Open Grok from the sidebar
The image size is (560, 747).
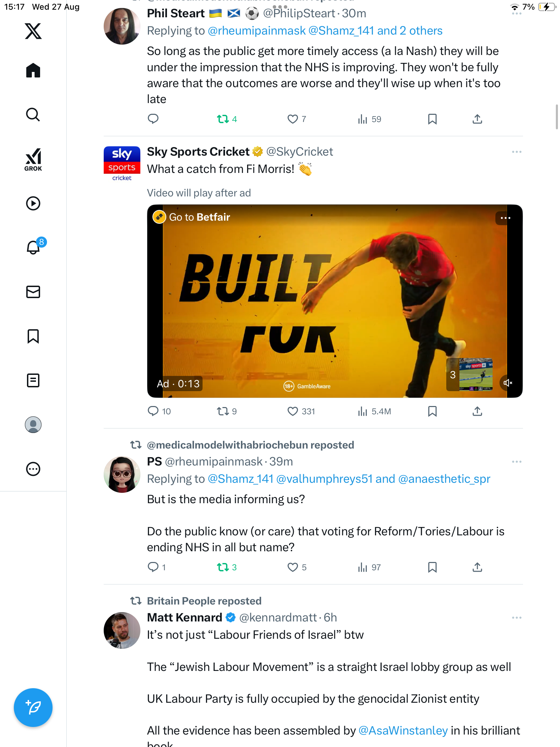pos(33,159)
